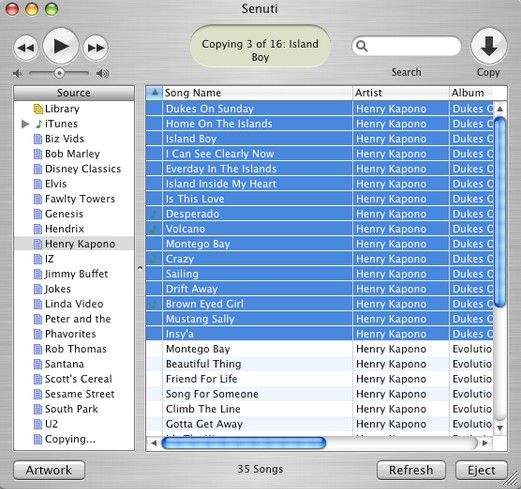Click the Genesis playlist icon

click(38, 214)
